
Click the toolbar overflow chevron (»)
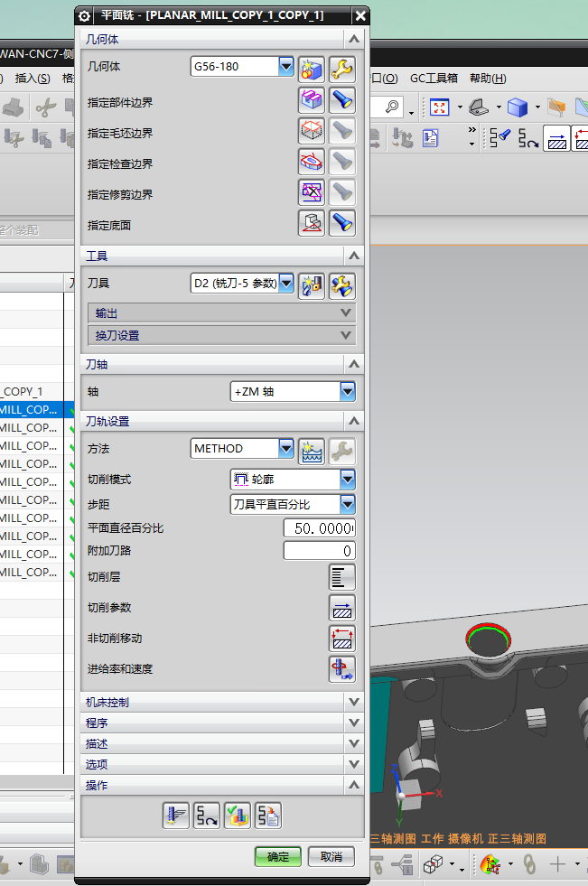click(x=472, y=131)
